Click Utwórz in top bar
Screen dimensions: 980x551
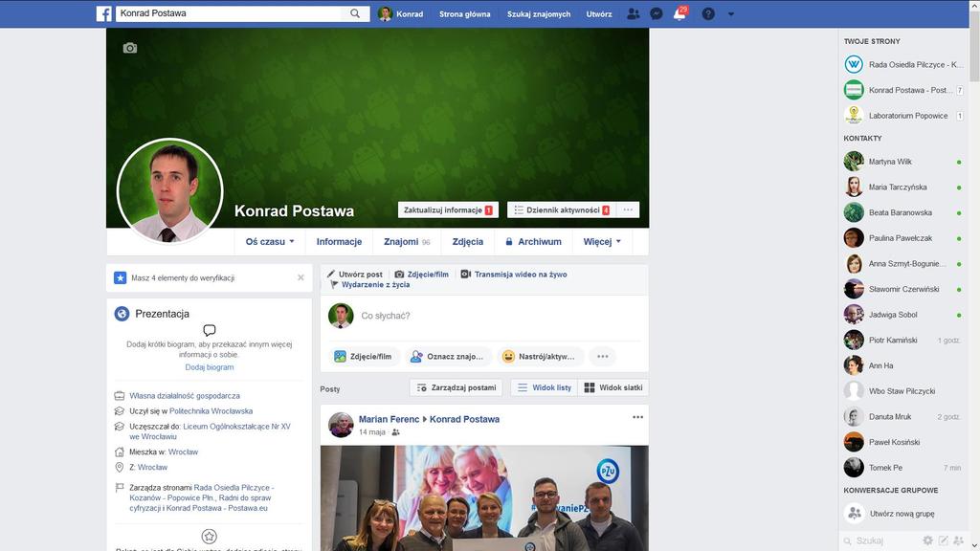(599, 13)
